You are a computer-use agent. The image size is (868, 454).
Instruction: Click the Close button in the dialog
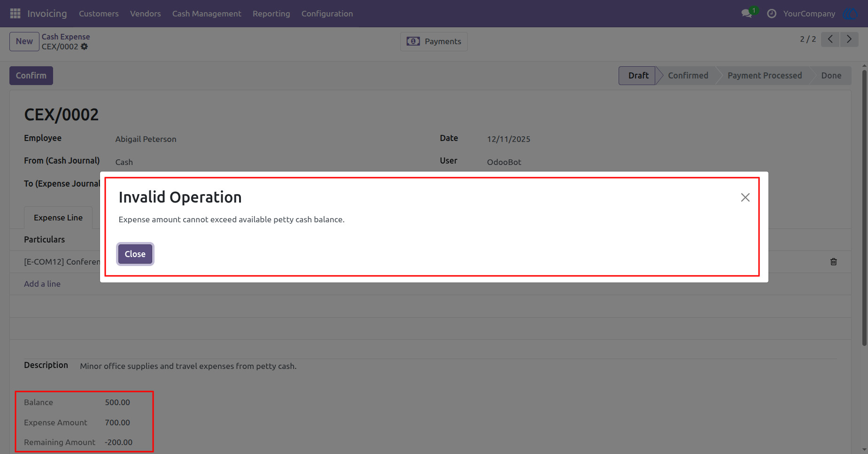click(x=135, y=254)
